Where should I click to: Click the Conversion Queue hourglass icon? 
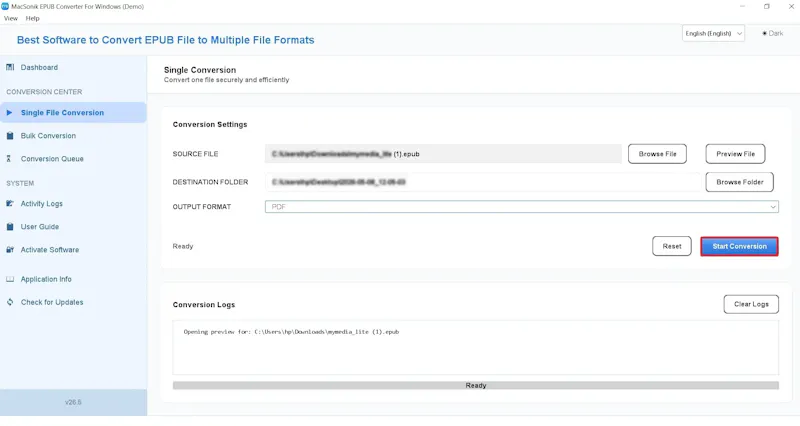pyautogui.click(x=9, y=159)
